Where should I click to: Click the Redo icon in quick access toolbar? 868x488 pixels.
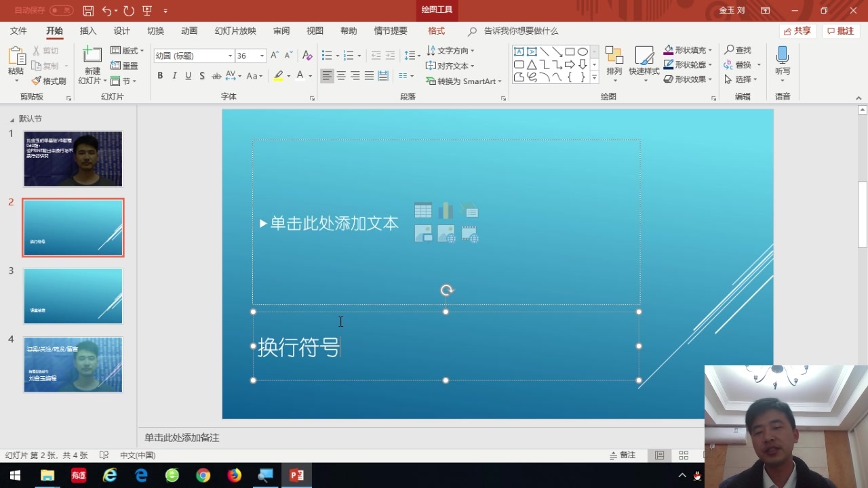(129, 11)
